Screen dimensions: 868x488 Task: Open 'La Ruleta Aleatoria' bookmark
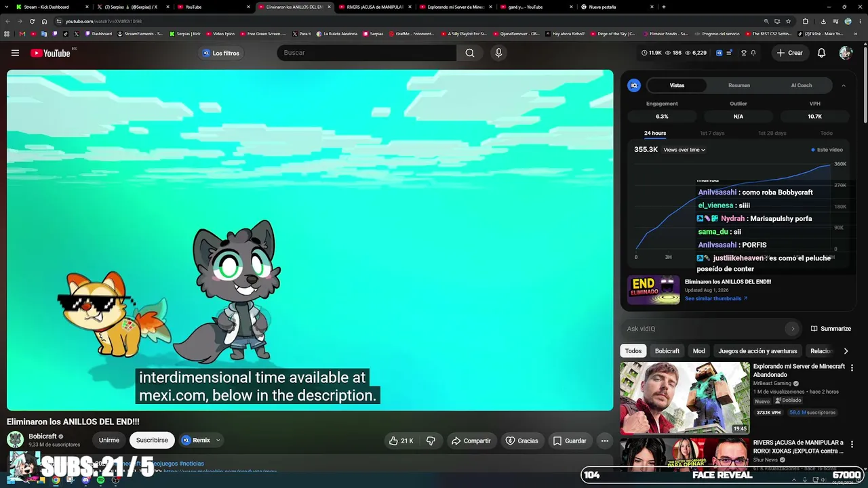(x=337, y=33)
